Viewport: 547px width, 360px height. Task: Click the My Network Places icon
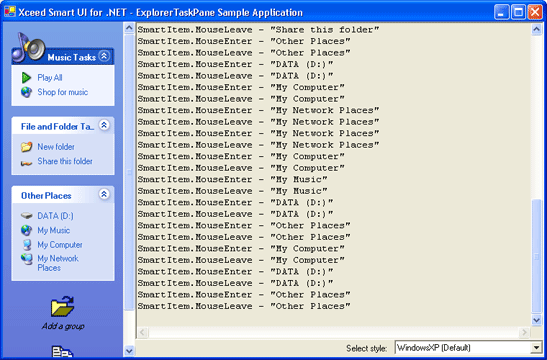click(x=26, y=259)
